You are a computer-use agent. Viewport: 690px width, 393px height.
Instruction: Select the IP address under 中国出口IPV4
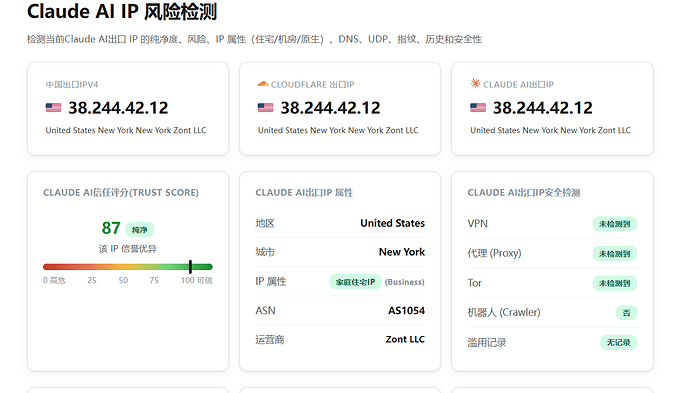(x=118, y=108)
